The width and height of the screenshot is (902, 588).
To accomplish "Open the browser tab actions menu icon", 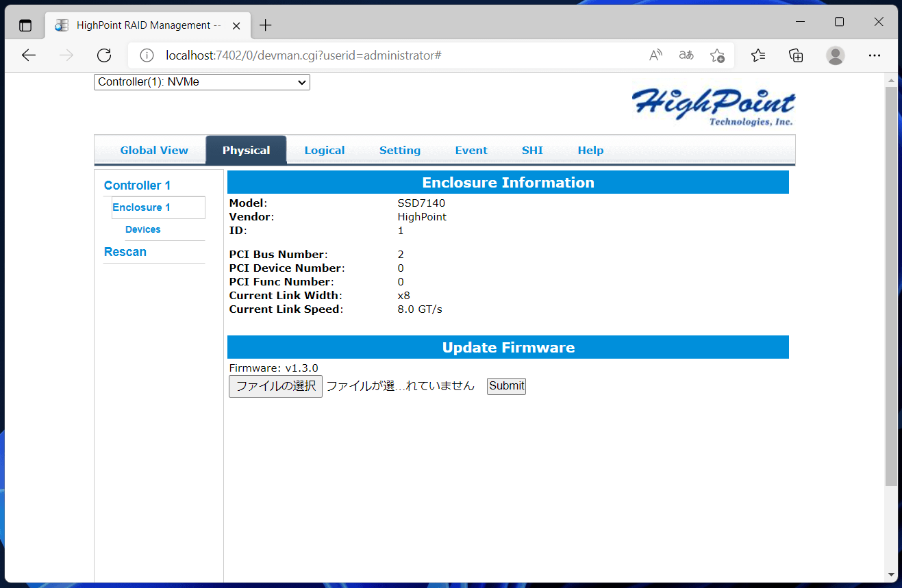I will tap(25, 25).
